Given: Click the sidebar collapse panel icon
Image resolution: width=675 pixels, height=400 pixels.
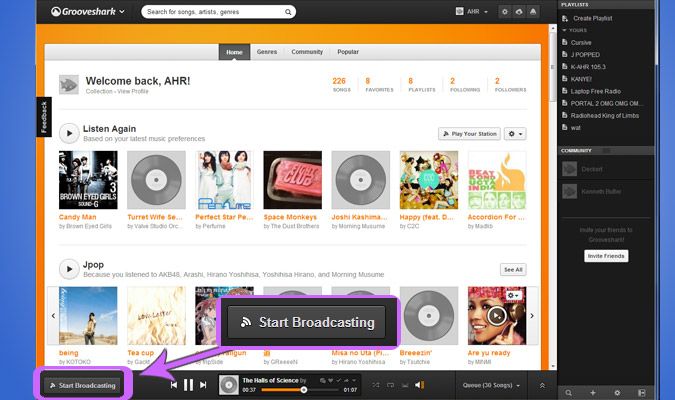Looking at the screenshot, I should click(x=641, y=393).
